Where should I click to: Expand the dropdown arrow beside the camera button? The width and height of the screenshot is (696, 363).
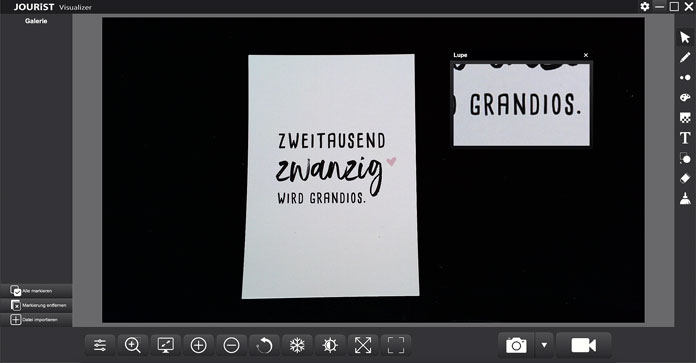pos(544,345)
